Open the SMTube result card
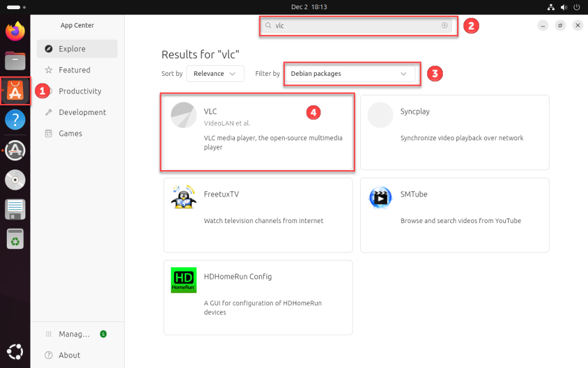Screen dimensions: 588x368 click(x=455, y=215)
